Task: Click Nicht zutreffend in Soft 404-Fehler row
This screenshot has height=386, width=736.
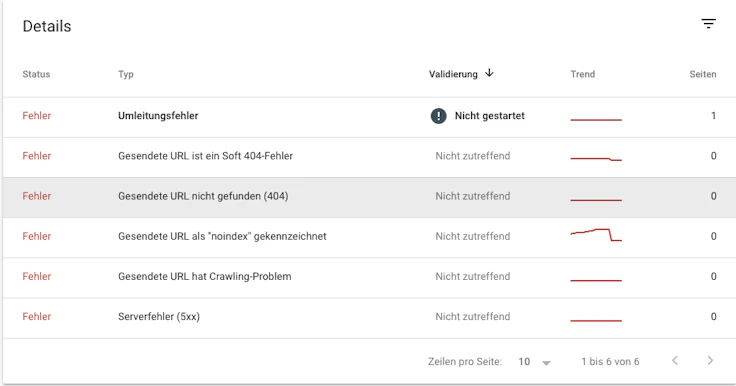Action: coord(473,156)
